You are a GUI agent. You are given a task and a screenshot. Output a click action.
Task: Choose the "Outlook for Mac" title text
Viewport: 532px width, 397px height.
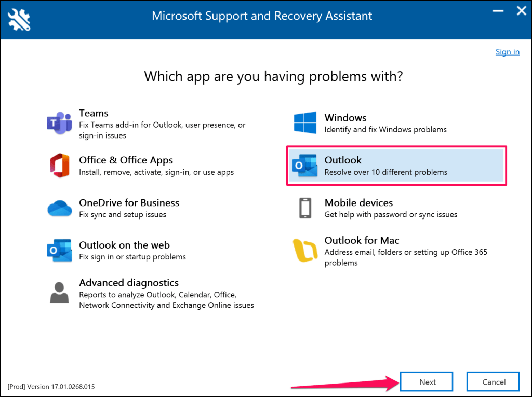click(362, 240)
